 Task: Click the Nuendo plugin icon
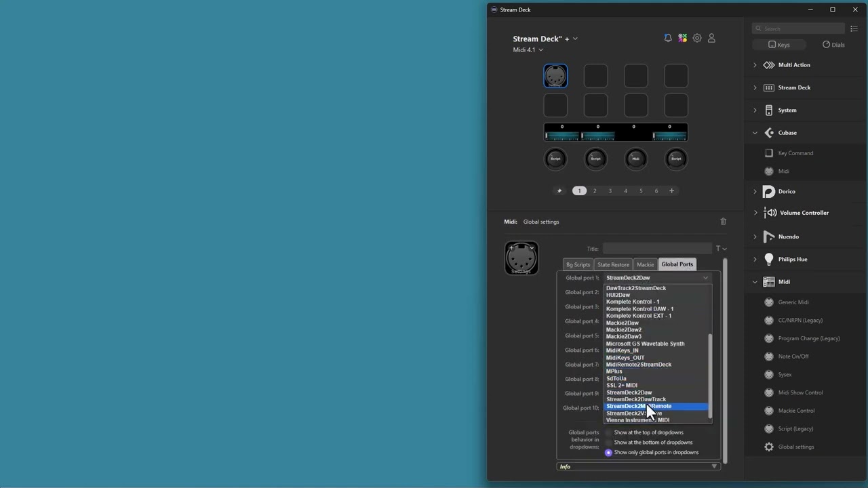(769, 237)
